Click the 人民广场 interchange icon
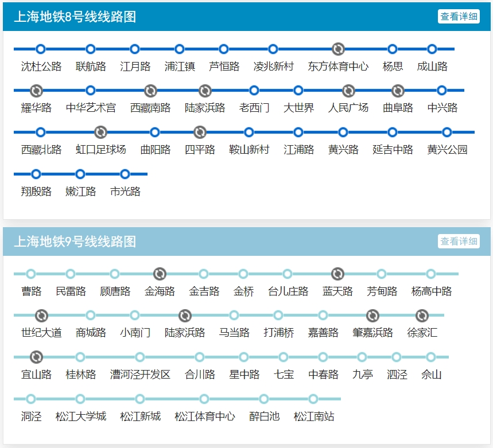 pos(348,91)
